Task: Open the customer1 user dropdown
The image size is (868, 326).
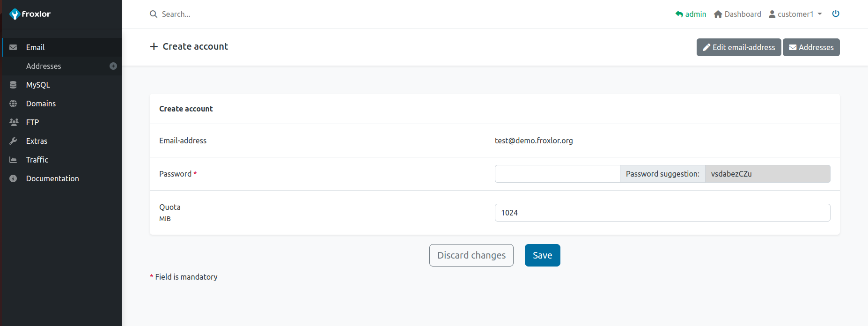Action: point(795,14)
